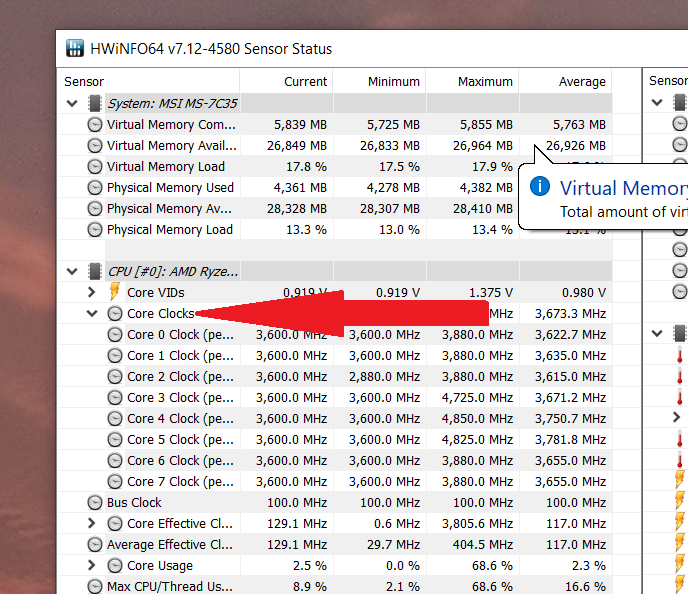Viewport: 688px width, 594px height.
Task: Click clock icon of Virtual Memory Available
Action: pyautogui.click(x=95, y=145)
